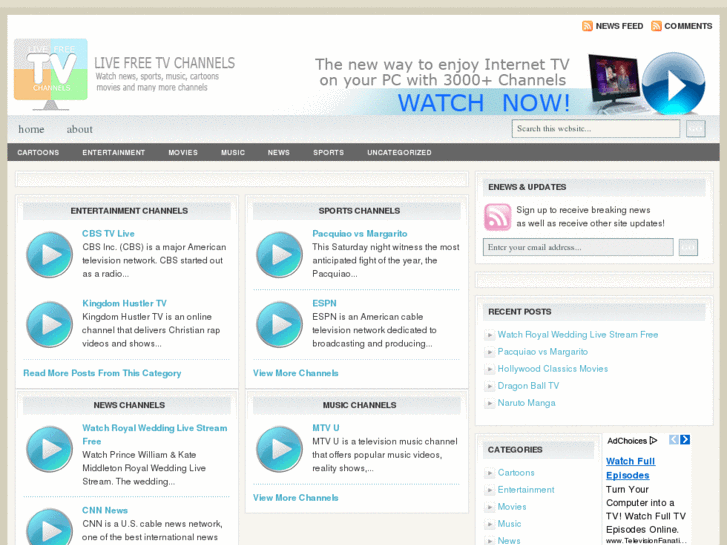Play the Royal Wedding Live Stream icon
This screenshot has height=545, width=727.
[x=49, y=449]
